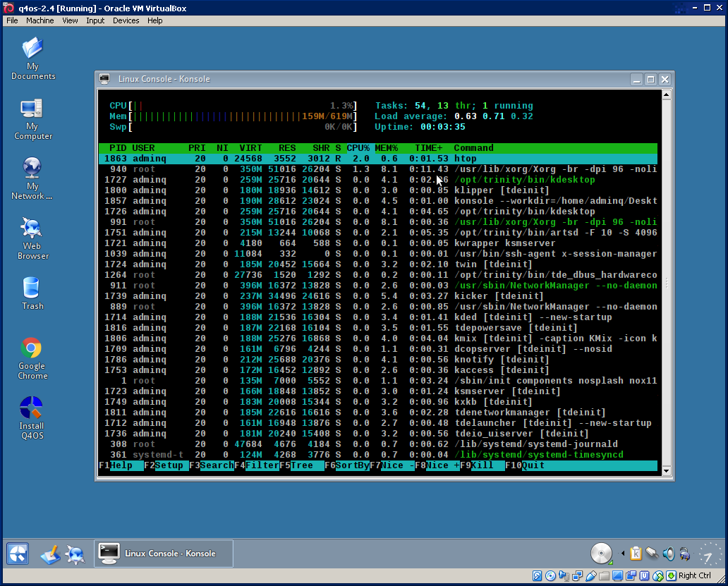Open the Klipper clipboard tray icon
Image resolution: width=728 pixels, height=586 pixels.
click(636, 554)
